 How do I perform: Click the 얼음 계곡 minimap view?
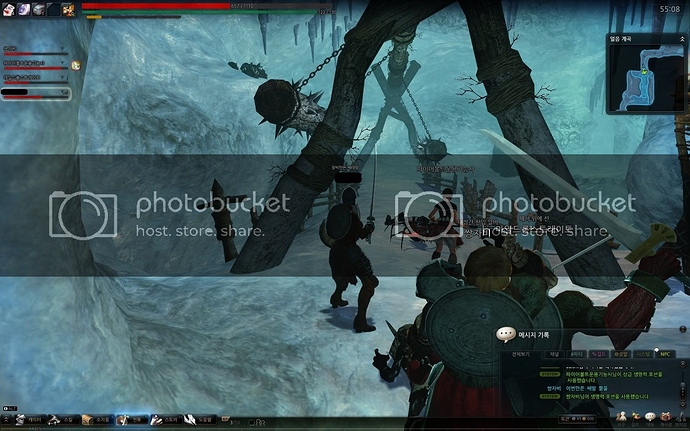646,78
